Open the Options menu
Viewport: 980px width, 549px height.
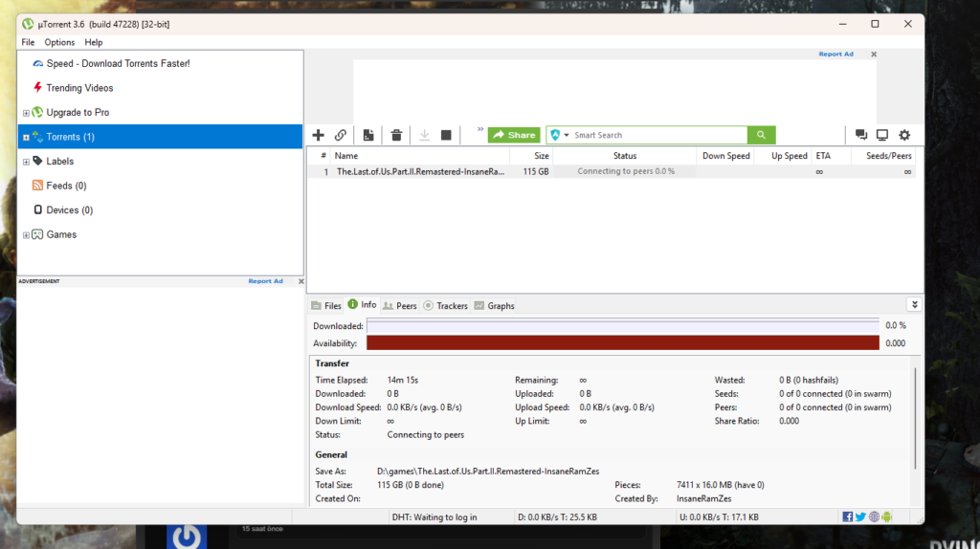pos(59,42)
